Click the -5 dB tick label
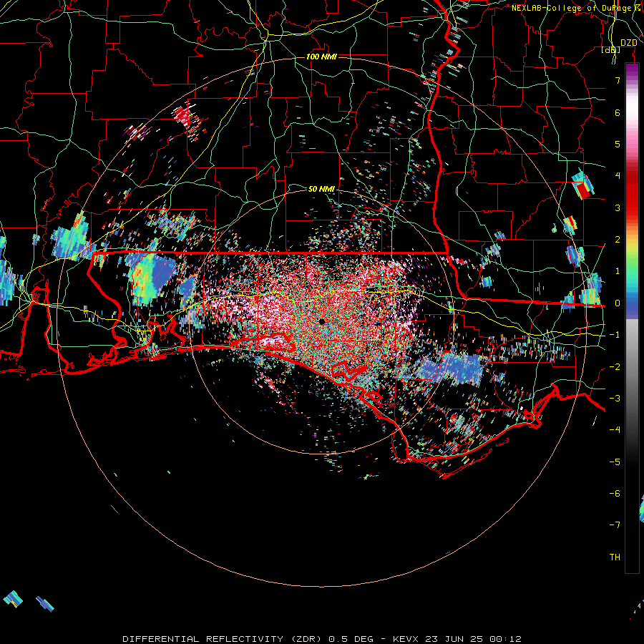This screenshot has width=644, height=644. (615, 462)
